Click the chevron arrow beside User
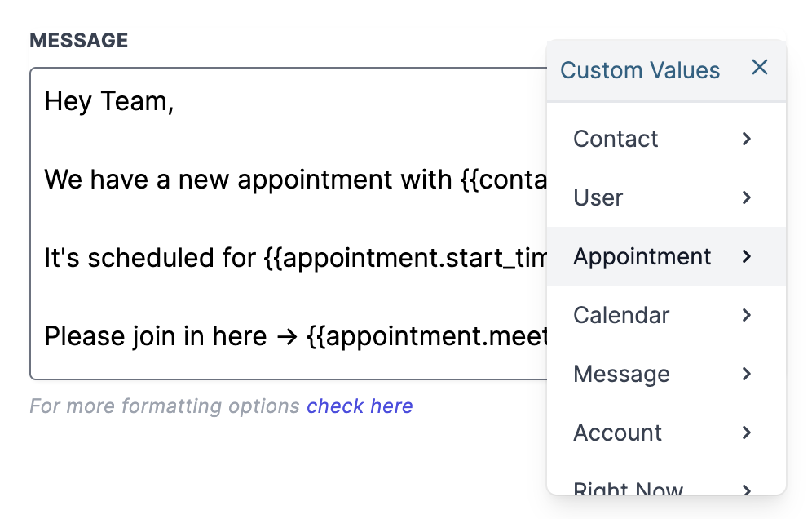The image size is (812, 519). [746, 198]
